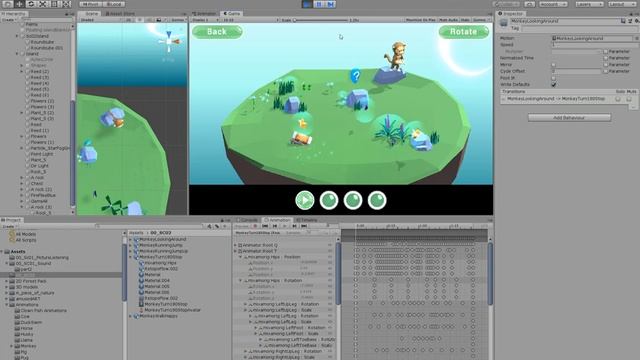
Task: Select the Scale tool in the toolbar
Action: [43, 4]
